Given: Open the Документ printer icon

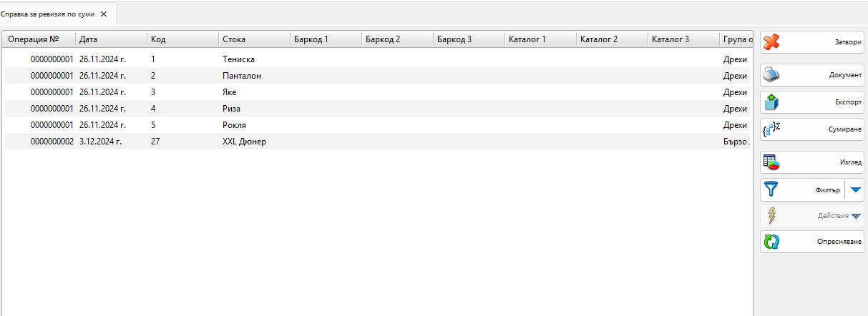Looking at the screenshot, I should point(771,74).
